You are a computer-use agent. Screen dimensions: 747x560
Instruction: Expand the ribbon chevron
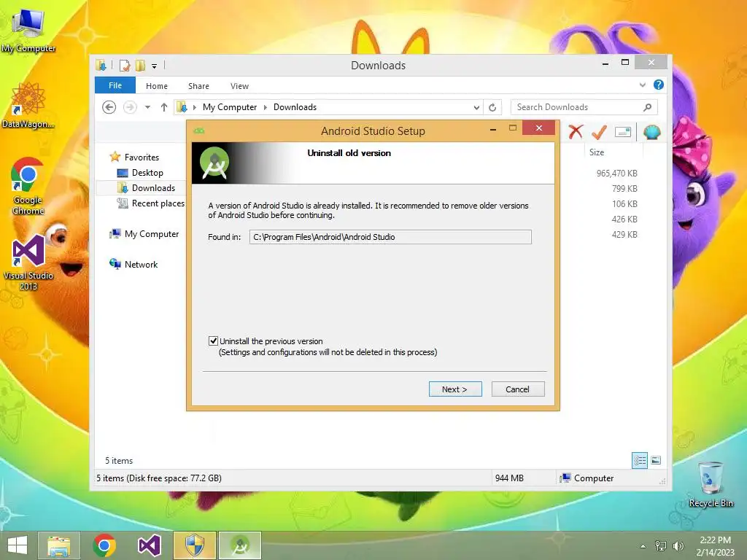[x=642, y=85]
